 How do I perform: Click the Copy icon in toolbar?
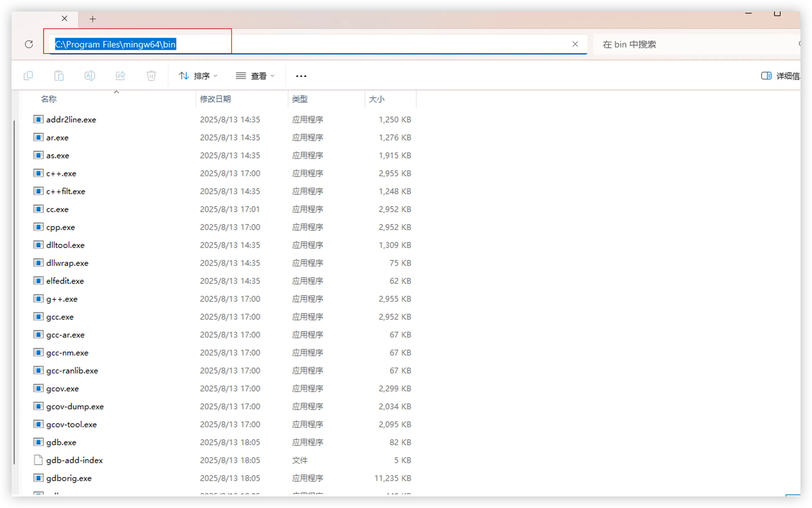click(28, 76)
